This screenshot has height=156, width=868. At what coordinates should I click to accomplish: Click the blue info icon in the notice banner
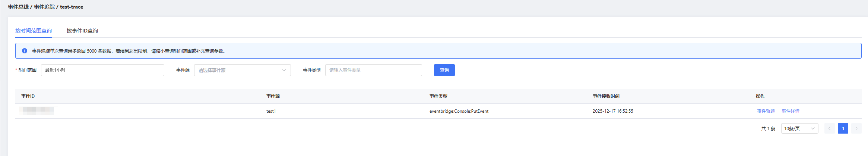tap(25, 51)
